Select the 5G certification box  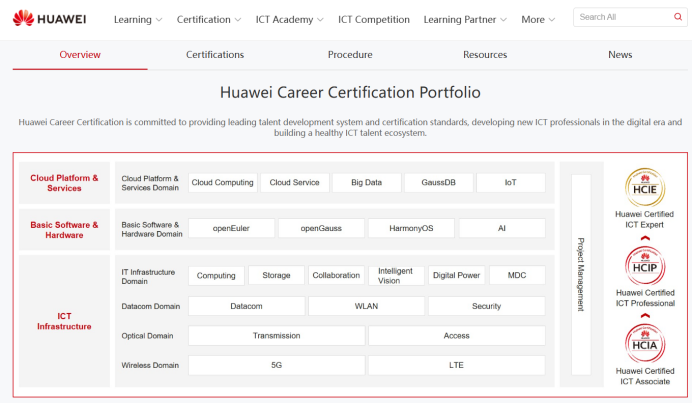tap(276, 365)
